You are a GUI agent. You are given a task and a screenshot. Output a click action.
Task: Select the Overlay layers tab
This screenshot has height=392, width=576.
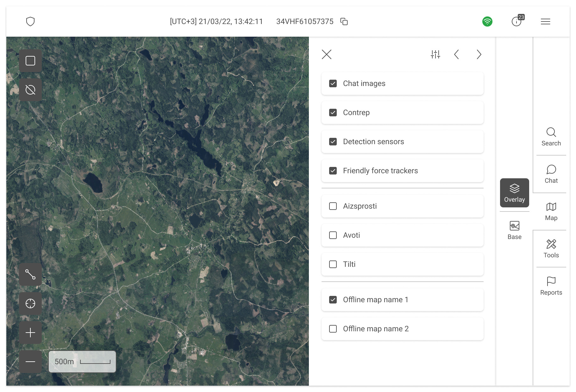point(515,193)
